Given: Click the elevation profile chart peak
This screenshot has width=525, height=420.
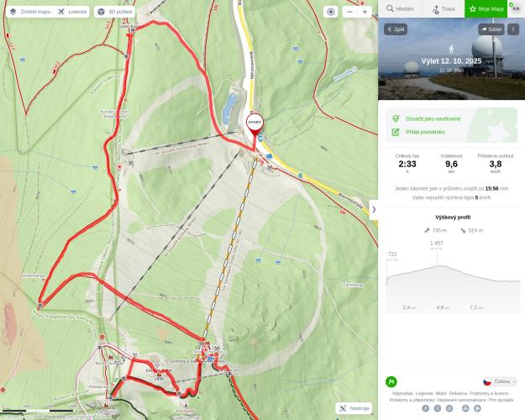Looking at the screenshot, I should [437, 266].
